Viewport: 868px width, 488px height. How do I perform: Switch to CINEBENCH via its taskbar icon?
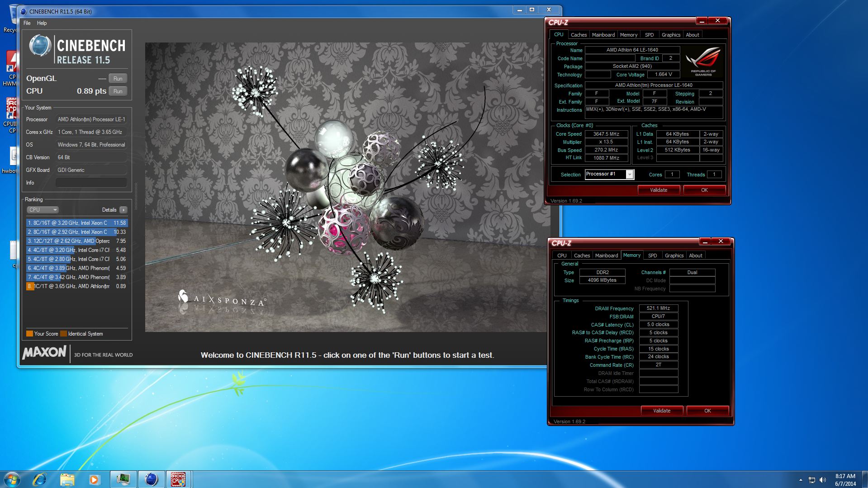(x=151, y=479)
